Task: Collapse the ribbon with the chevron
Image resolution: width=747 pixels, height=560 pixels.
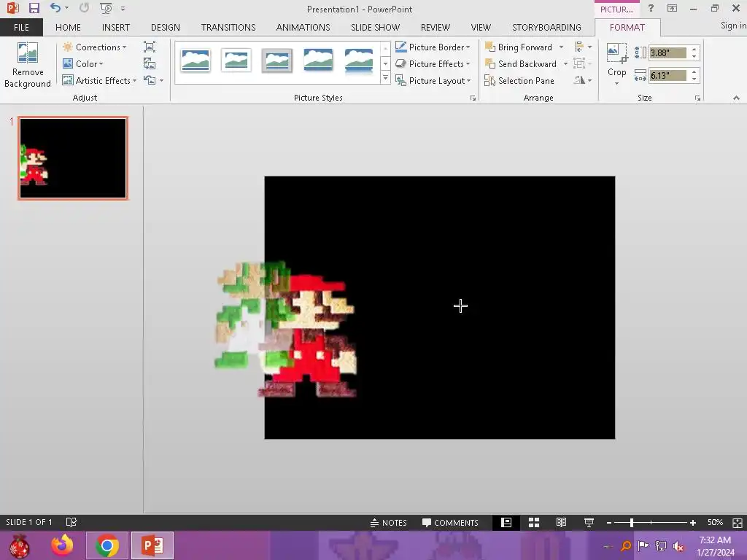Action: tap(737, 98)
